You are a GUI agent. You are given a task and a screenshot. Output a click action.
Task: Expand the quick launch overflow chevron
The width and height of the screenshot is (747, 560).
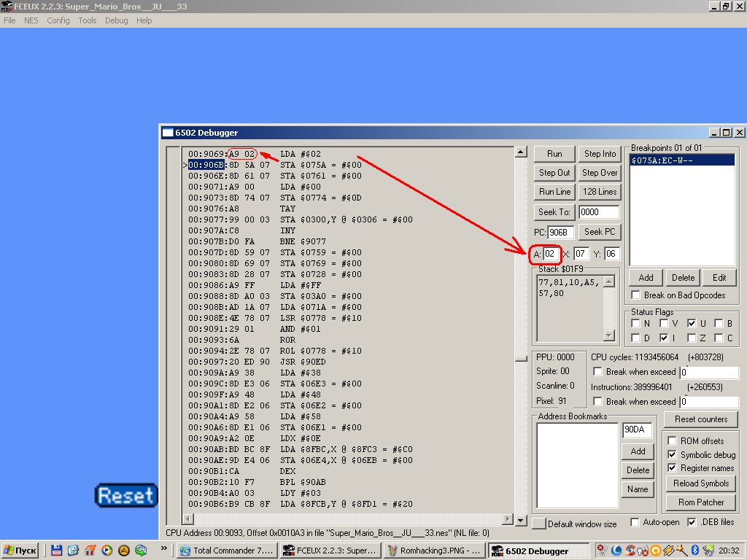coord(164,548)
